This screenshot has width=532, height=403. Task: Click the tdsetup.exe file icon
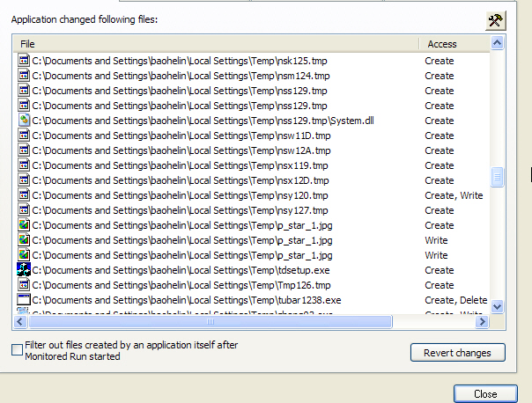point(25,270)
